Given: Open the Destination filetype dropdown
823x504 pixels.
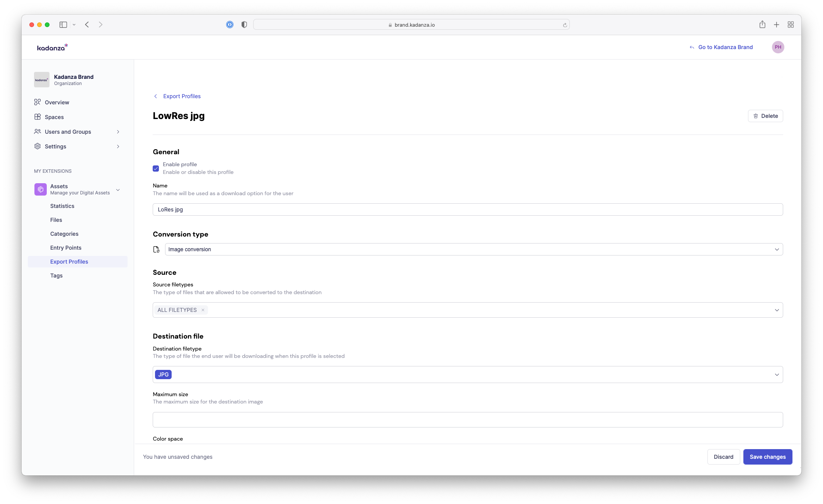Looking at the screenshot, I should coord(468,375).
